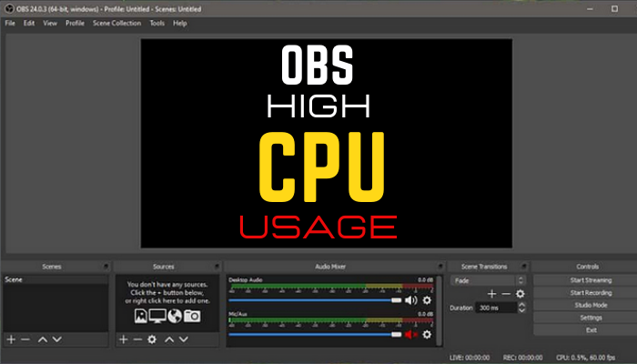Open the Edit menu
Image resolution: width=637 pixels, height=364 pixels.
29,23
